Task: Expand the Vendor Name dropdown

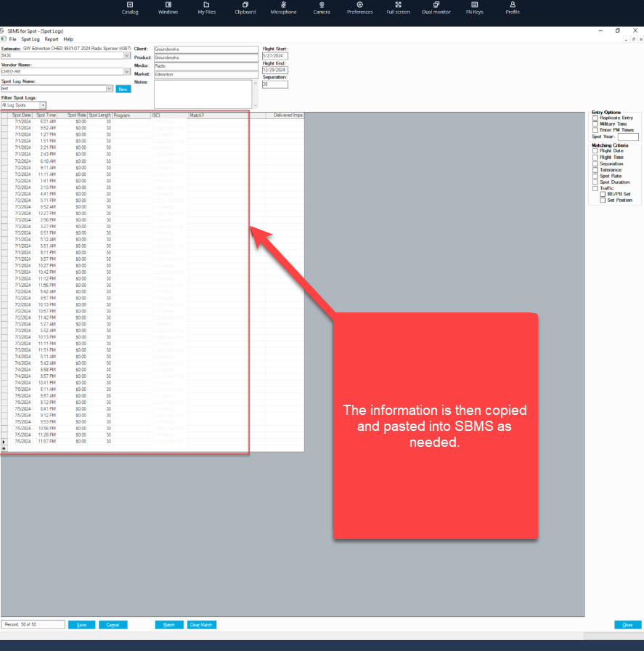Action: point(127,71)
